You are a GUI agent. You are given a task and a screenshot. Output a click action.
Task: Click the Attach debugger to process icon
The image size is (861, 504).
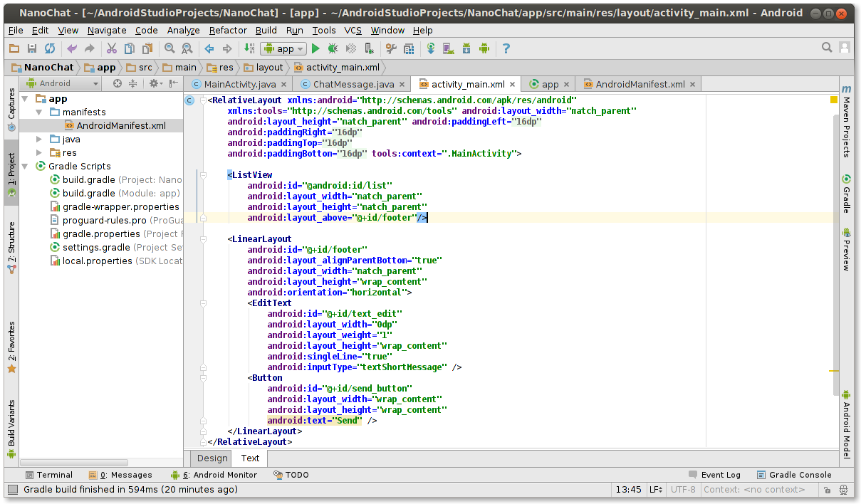[369, 48]
